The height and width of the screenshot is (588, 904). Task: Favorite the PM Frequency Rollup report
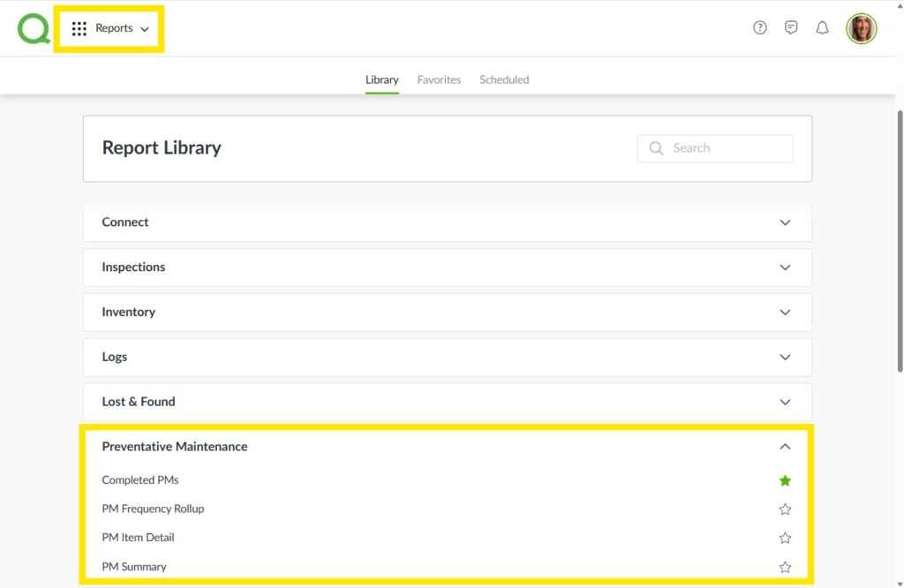coord(785,509)
